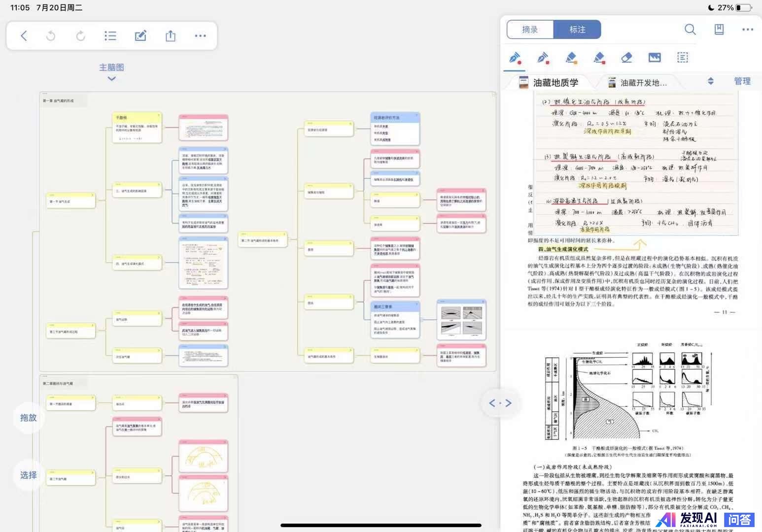Tap the 管理 manage button
This screenshot has height=532, width=762.
[742, 81]
